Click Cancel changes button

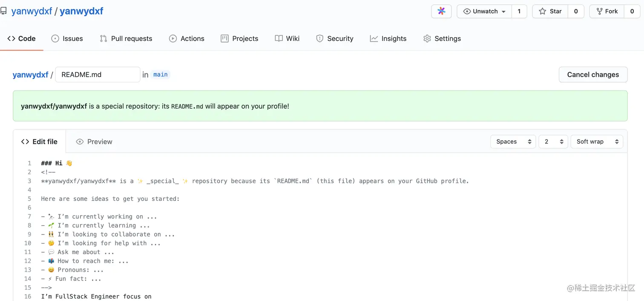(593, 75)
